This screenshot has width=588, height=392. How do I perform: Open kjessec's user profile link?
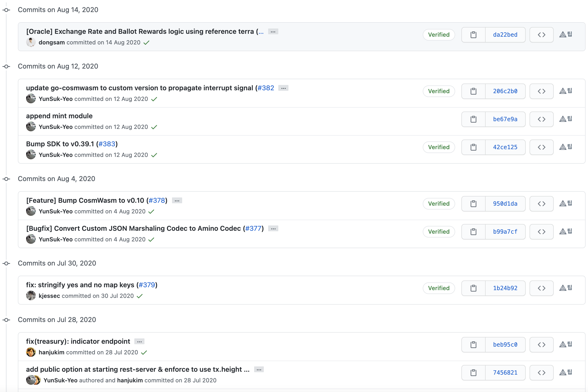49,296
